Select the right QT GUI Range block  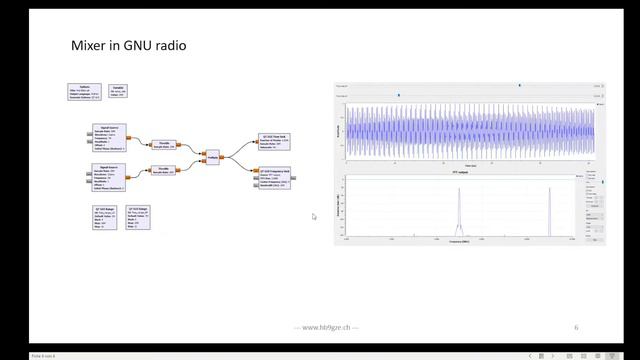[138, 217]
